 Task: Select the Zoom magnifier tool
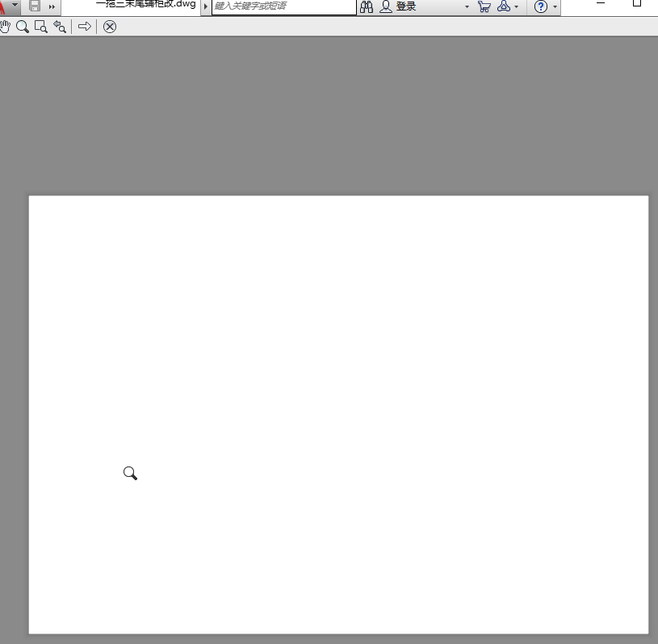pyautogui.click(x=23, y=27)
